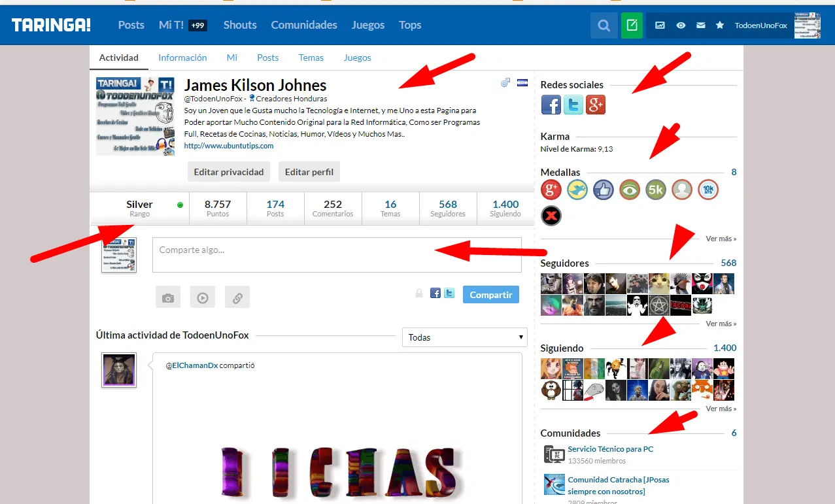Click the large profile picture beside name
This screenshot has height=504, width=835.
pos(135,116)
